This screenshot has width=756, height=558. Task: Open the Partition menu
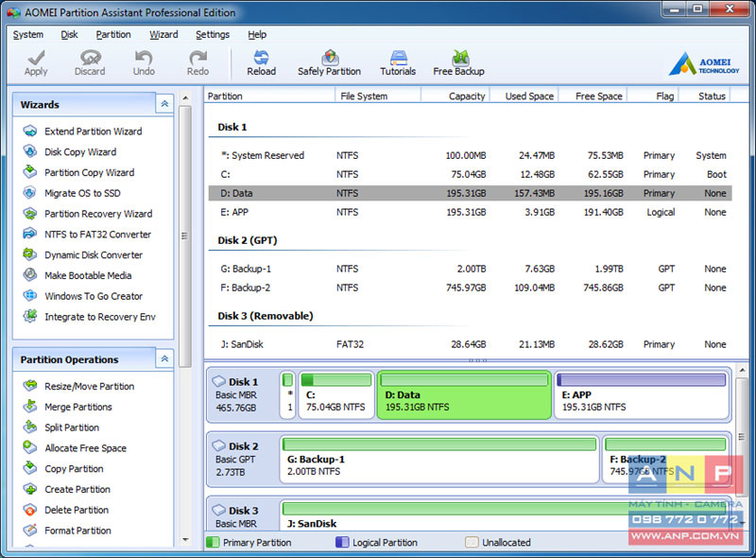click(113, 35)
